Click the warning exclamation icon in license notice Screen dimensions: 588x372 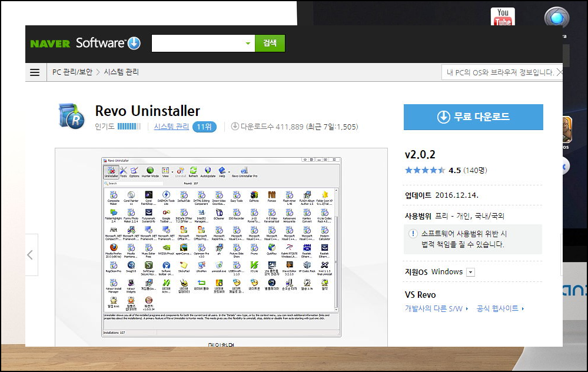[413, 234]
